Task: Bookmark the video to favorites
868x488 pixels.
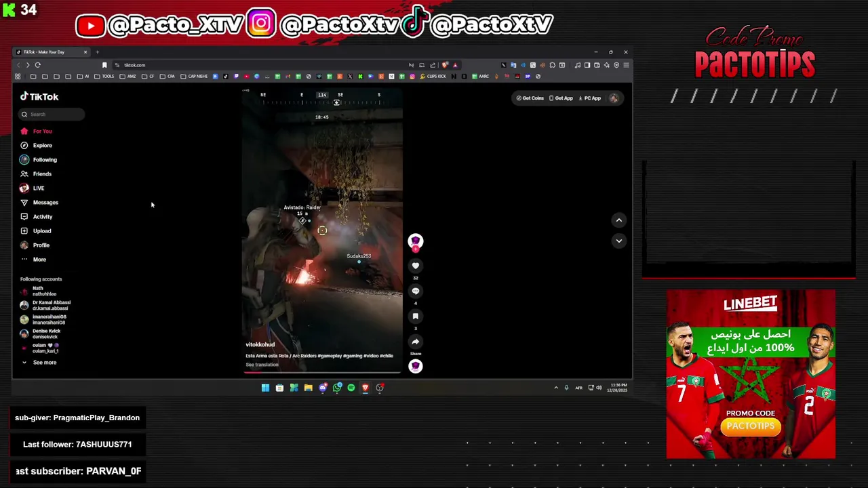Action: click(416, 316)
